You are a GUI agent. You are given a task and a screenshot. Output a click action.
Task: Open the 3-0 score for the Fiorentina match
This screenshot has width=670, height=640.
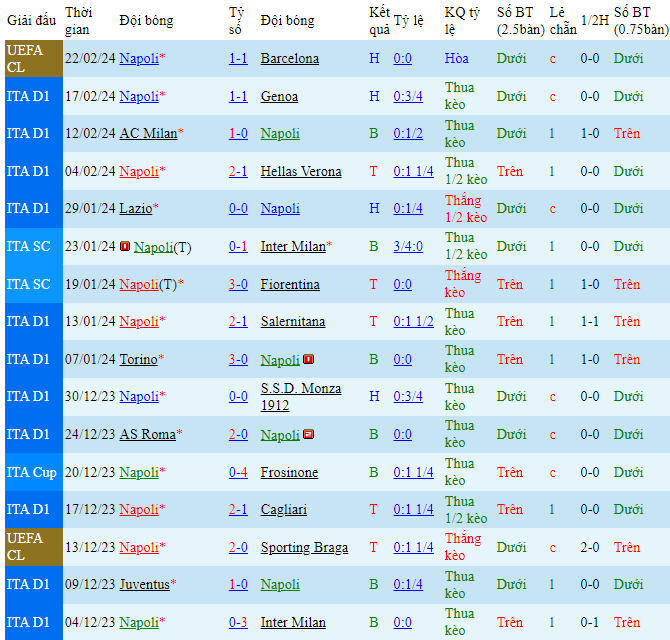click(238, 285)
